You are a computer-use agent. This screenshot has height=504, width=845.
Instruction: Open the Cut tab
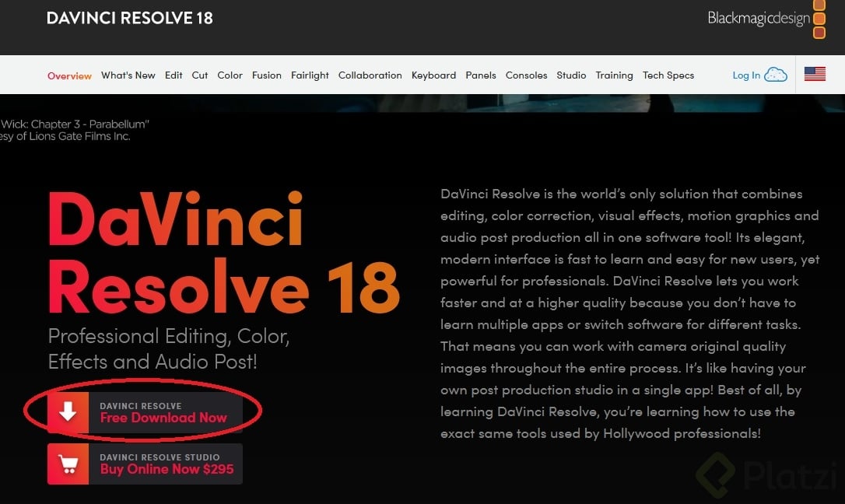(199, 75)
